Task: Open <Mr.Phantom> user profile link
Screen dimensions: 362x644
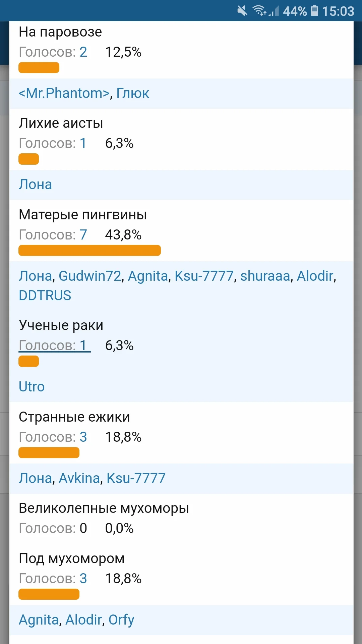Action: 64,93
